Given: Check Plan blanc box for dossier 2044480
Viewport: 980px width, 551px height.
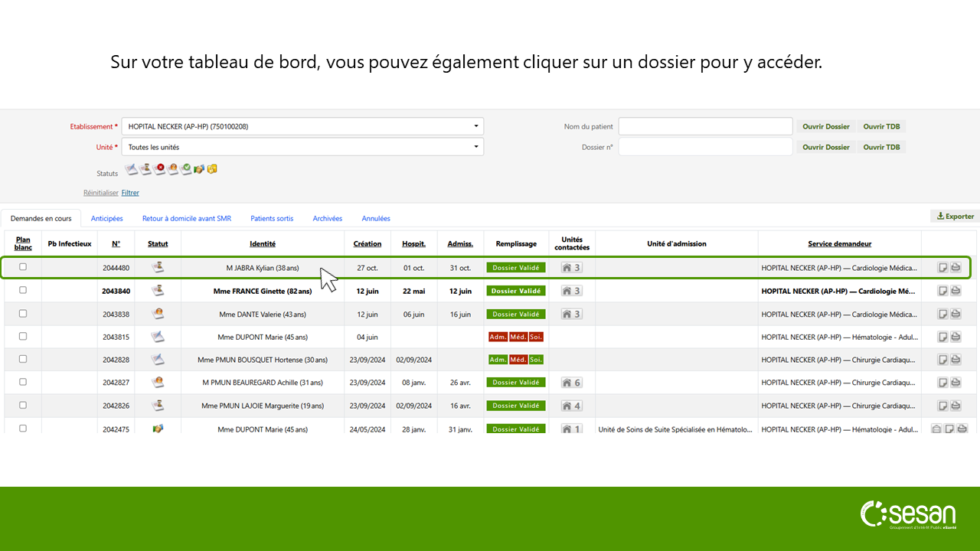Looking at the screenshot, I should tap(23, 267).
